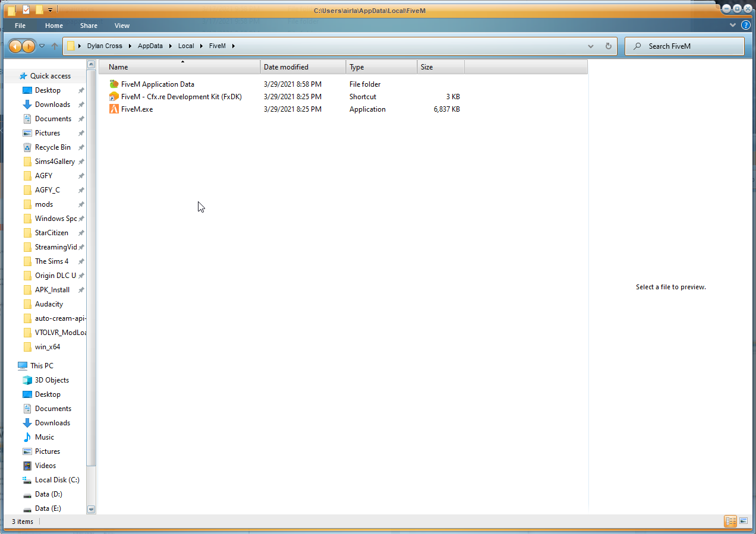
Task: Expand the ribbon with the chevron
Action: coord(733,26)
